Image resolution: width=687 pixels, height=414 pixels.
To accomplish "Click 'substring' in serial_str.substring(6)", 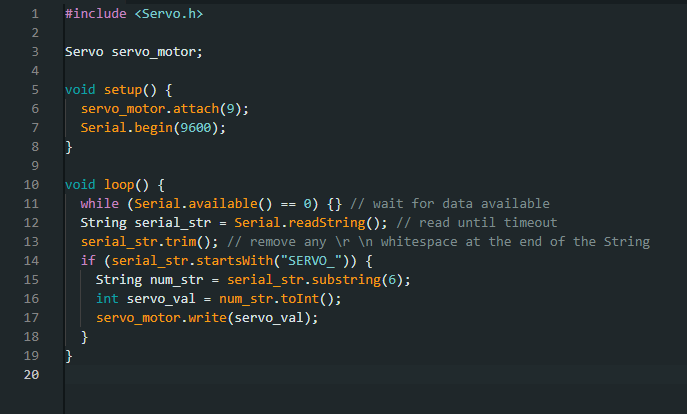I will tap(346, 280).
